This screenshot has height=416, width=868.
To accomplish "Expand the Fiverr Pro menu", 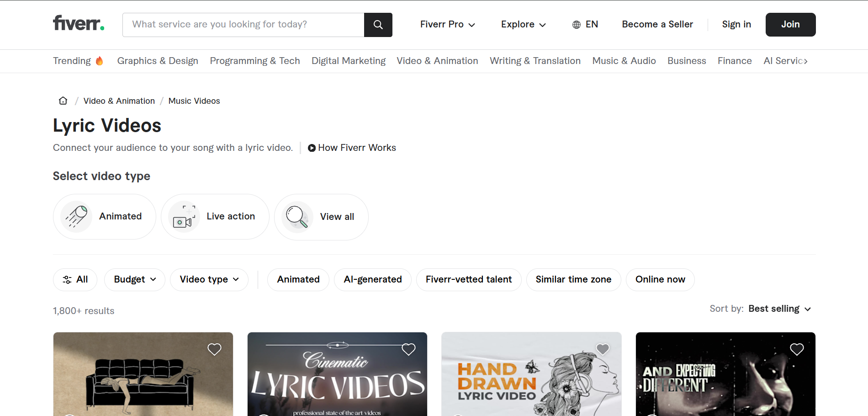I will click(448, 25).
